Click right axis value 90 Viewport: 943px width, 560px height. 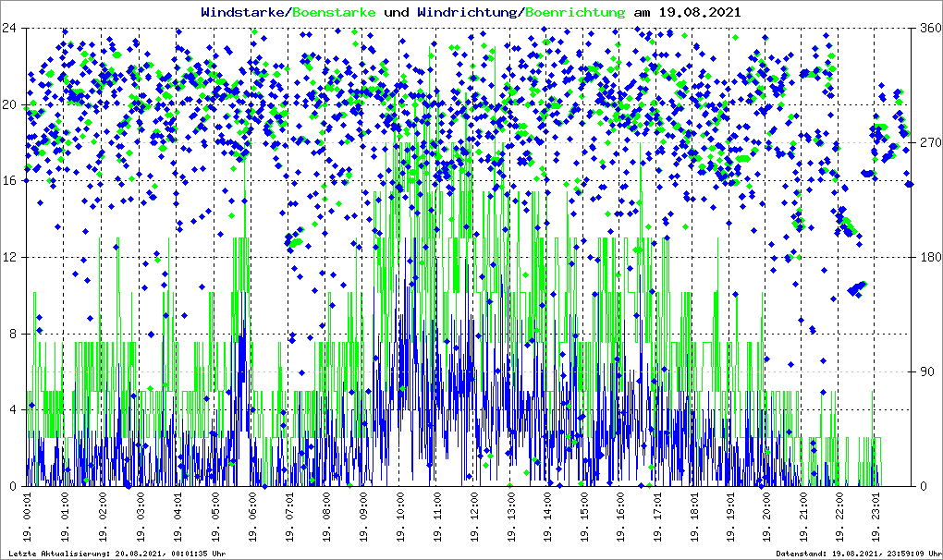(927, 371)
